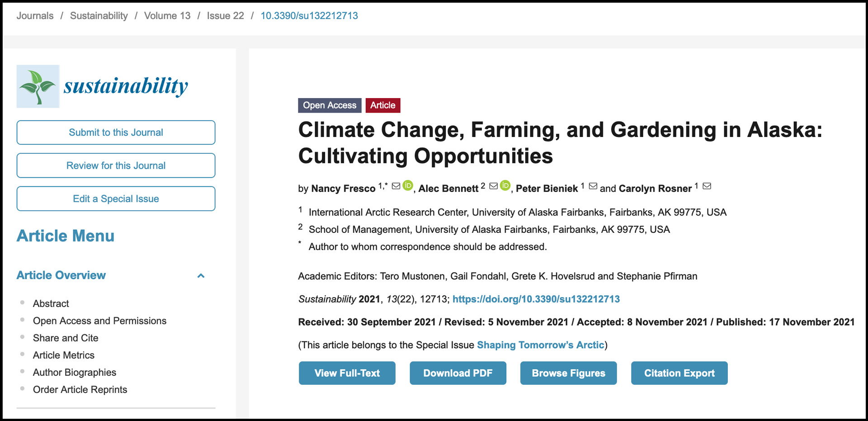
Task: Open Alec Bennett's ORCID profile
Action: (x=505, y=185)
